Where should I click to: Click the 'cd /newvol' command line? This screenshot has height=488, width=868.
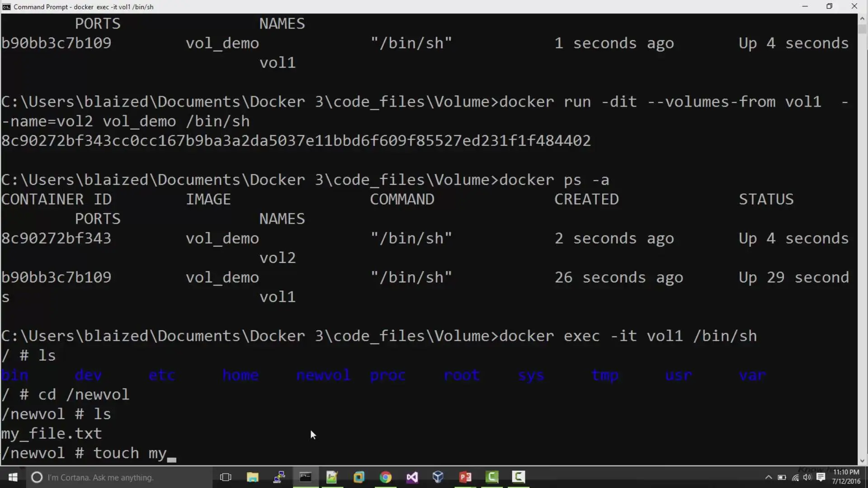click(x=84, y=394)
